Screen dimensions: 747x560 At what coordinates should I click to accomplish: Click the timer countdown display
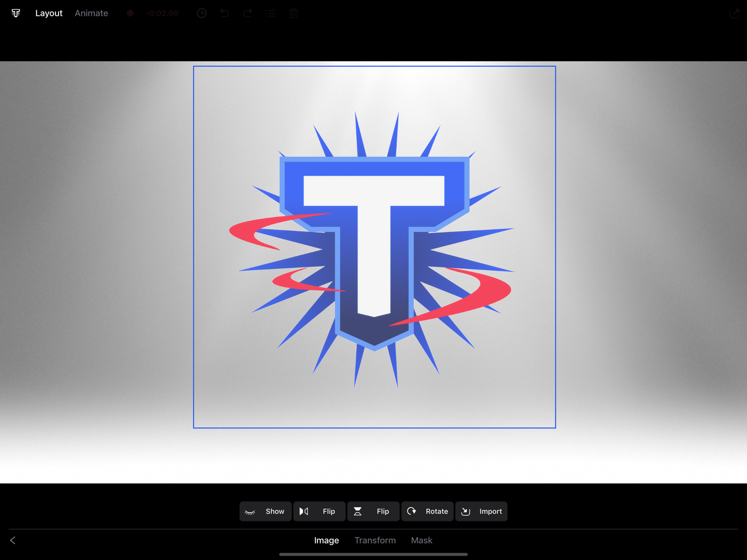tap(162, 13)
